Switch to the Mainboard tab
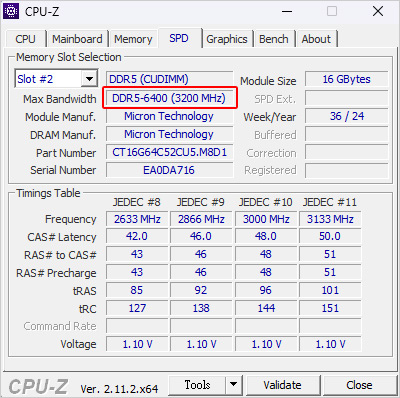The height and width of the screenshot is (398, 400). pyautogui.click(x=77, y=39)
